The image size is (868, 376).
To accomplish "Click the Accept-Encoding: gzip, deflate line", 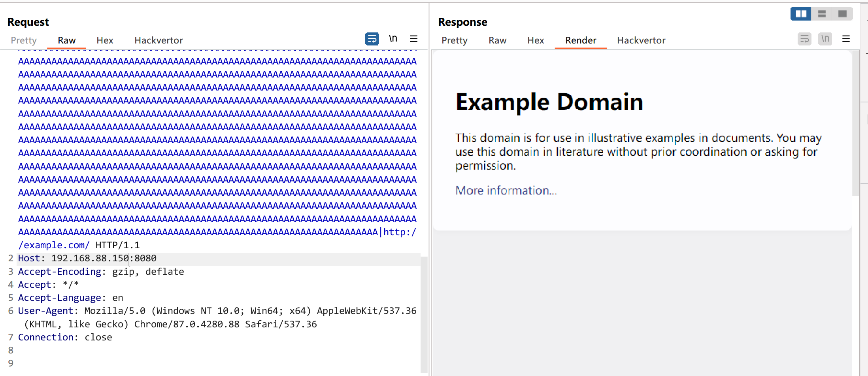I will (x=101, y=272).
